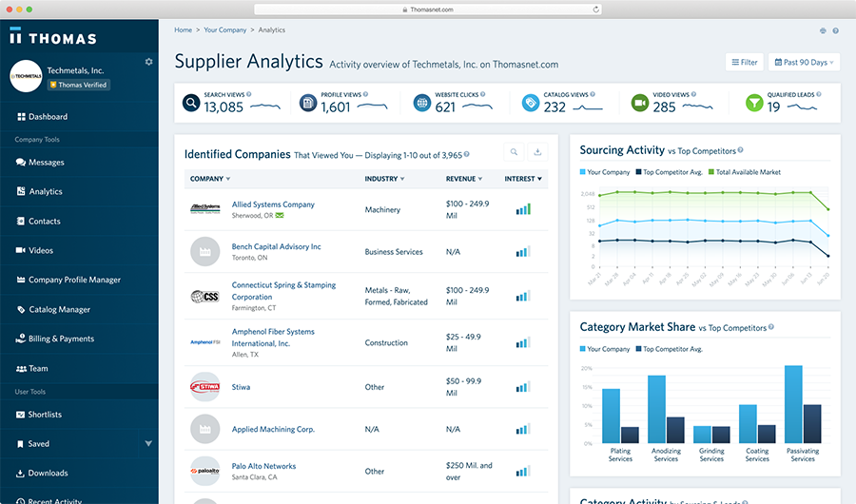Screen dimensions: 856x504
Task: Open the settings gear next to Techmetals, Inc.
Action: 148,62
